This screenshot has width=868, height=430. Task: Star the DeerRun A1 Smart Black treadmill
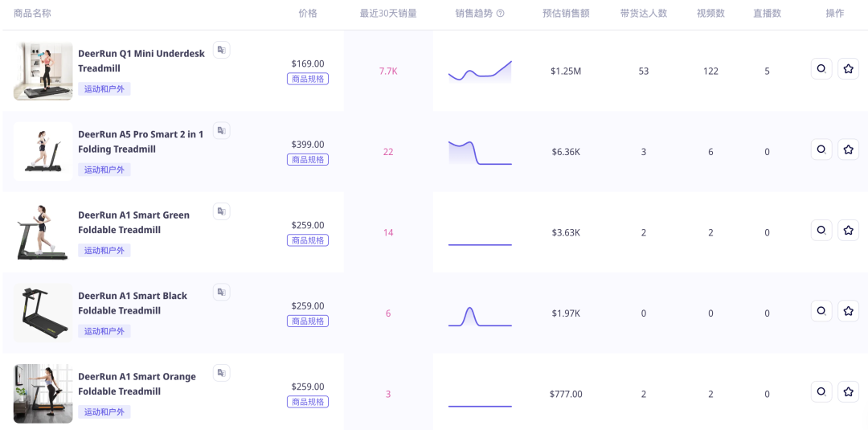point(848,311)
